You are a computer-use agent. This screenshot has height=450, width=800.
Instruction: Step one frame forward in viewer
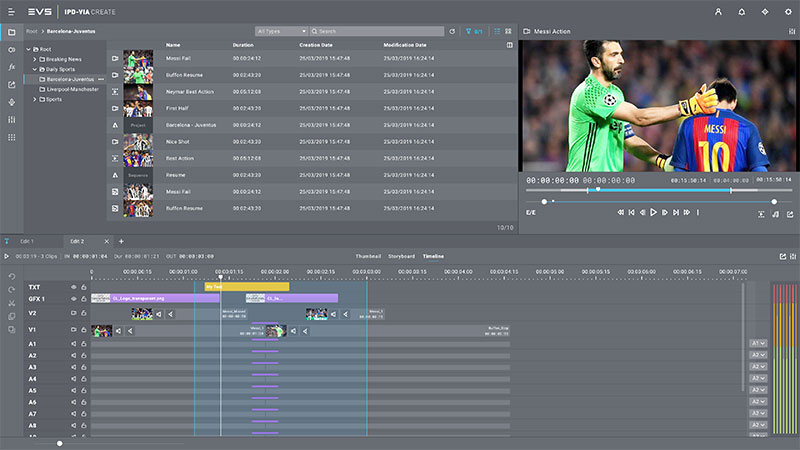(x=664, y=212)
